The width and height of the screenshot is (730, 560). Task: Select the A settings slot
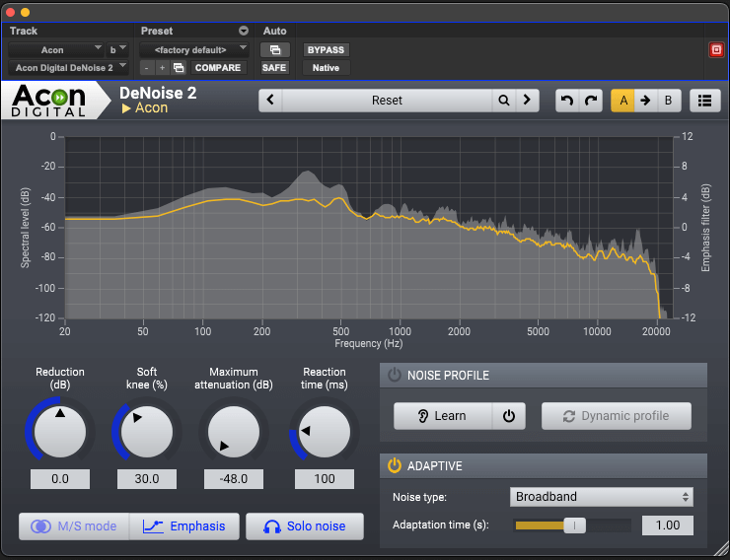click(622, 100)
